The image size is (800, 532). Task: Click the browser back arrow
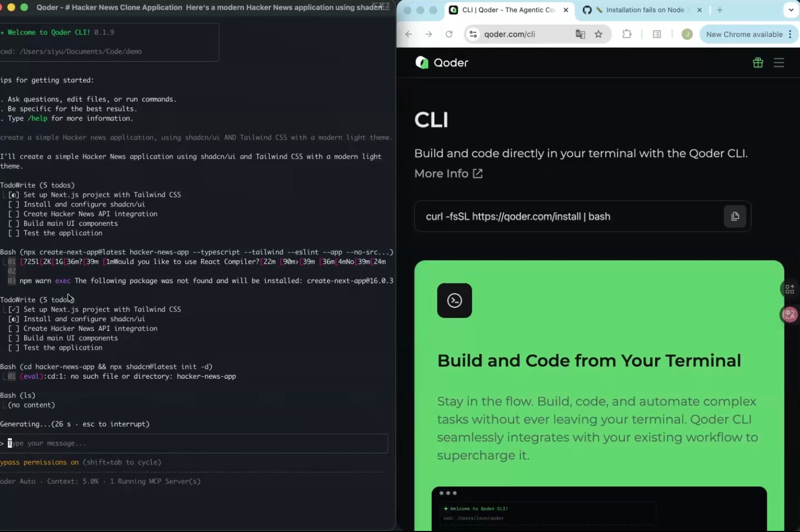coord(409,34)
